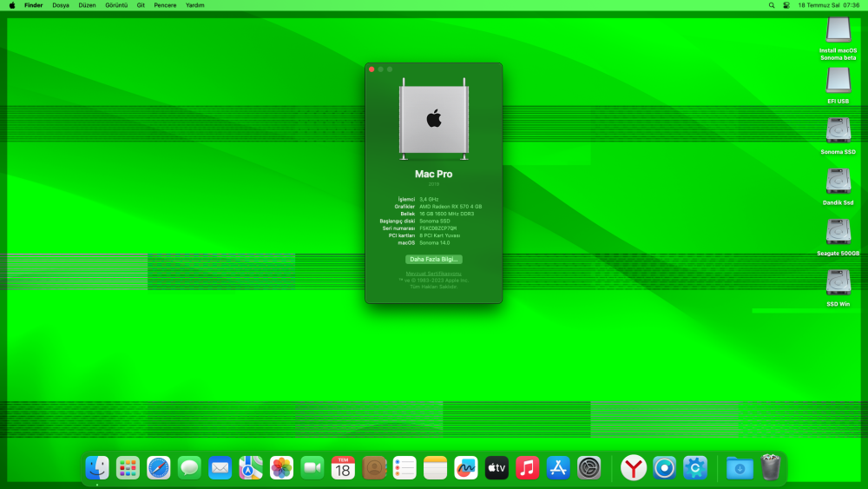
Task: Open Downloads folder stack in Dock
Action: click(x=740, y=468)
